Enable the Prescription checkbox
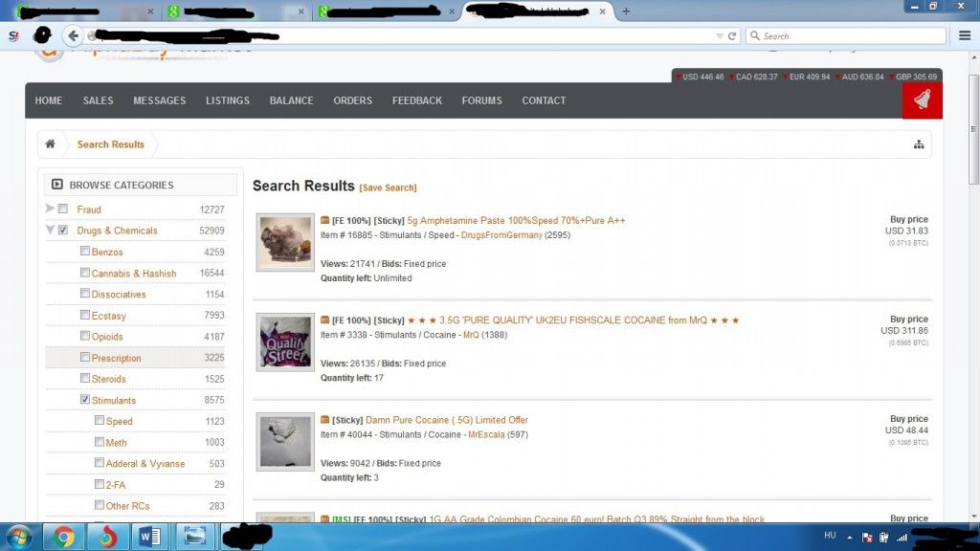Screen dimensions: 980x551 85,358
